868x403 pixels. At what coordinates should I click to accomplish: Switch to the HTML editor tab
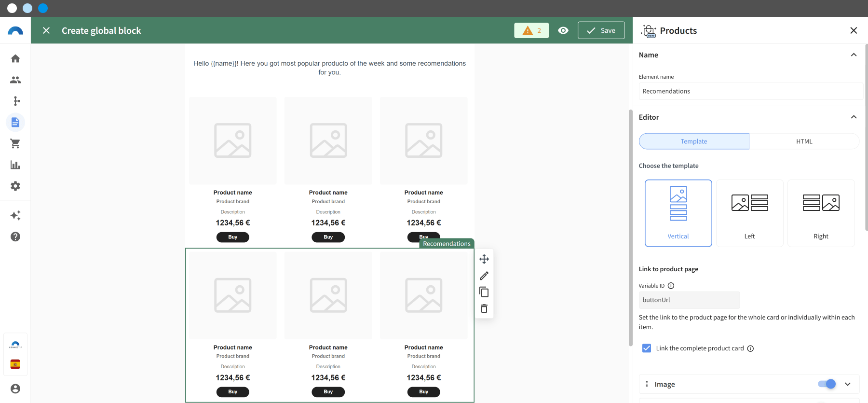point(804,141)
